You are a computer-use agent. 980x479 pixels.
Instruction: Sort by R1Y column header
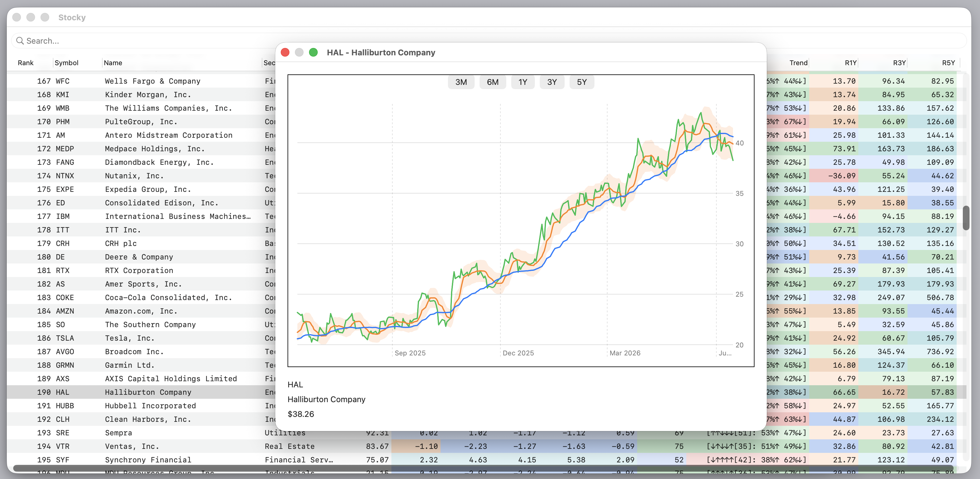pos(851,63)
